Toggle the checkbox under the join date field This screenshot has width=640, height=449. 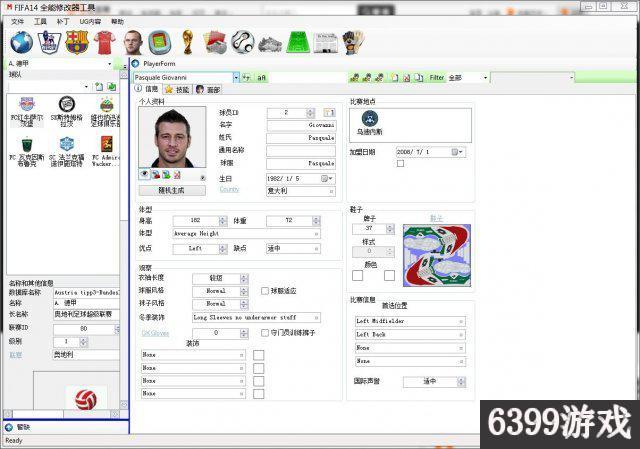click(400, 163)
